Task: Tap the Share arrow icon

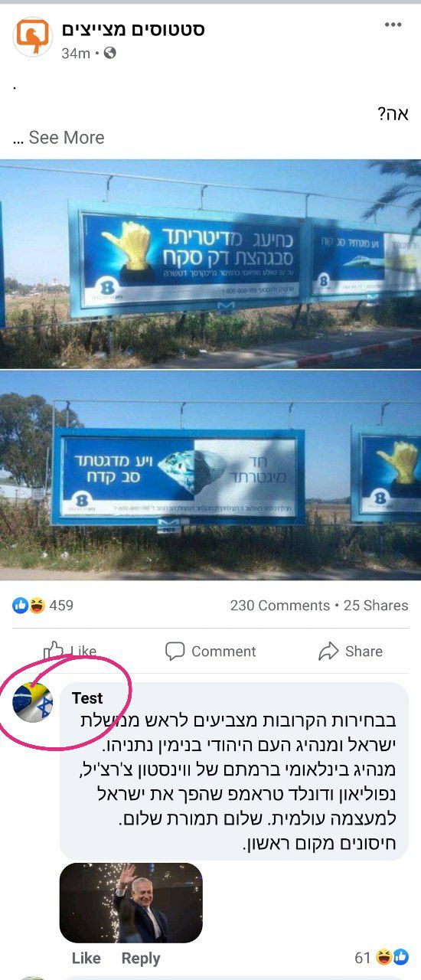Action: (x=328, y=652)
